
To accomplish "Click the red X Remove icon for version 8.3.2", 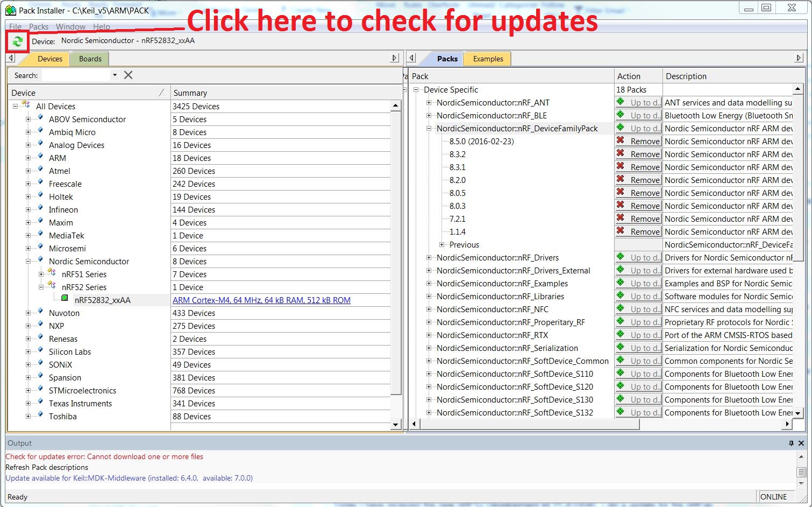I will [621, 153].
